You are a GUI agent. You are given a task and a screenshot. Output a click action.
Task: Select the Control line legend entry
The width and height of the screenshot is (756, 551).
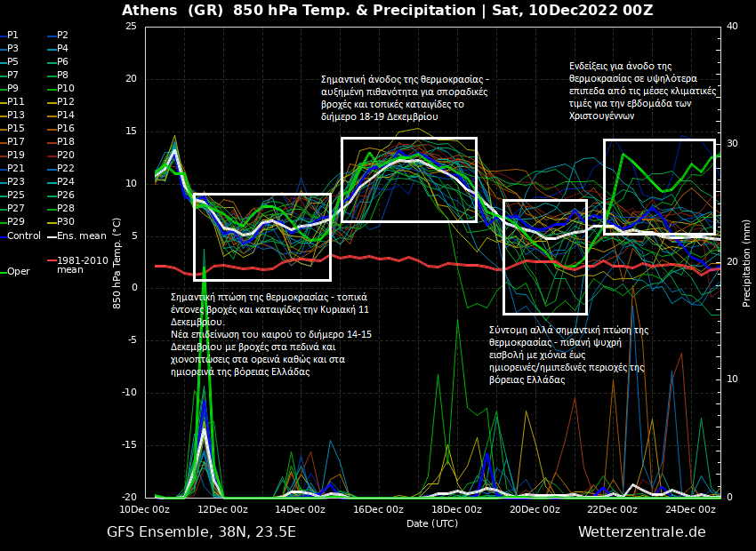(x=23, y=236)
